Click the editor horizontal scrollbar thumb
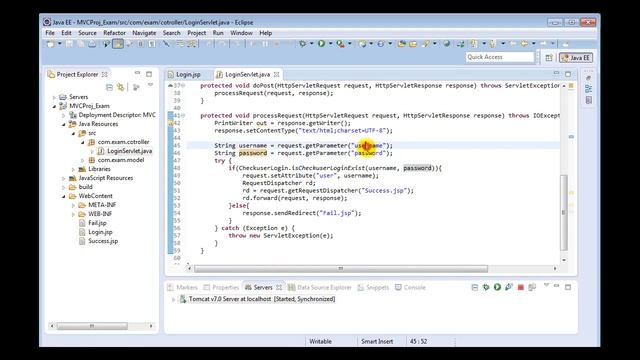 [340, 269]
